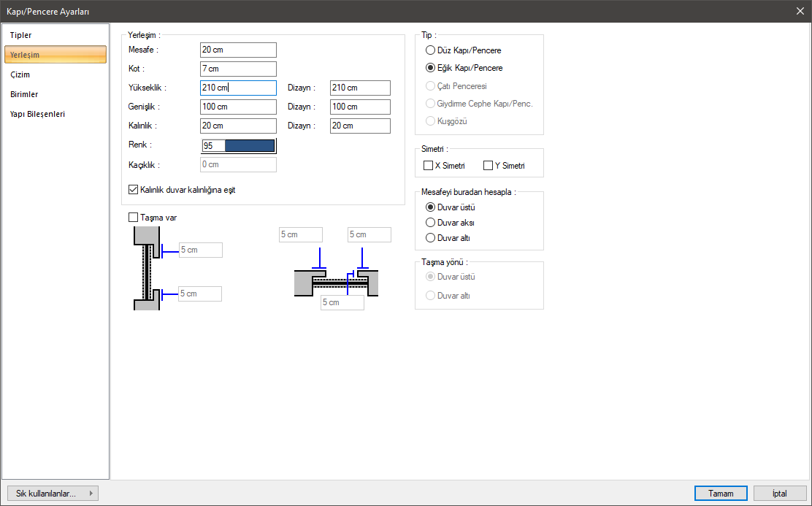The width and height of the screenshot is (812, 506).
Task: Choose Duvar altı for distance calculation
Action: click(431, 238)
